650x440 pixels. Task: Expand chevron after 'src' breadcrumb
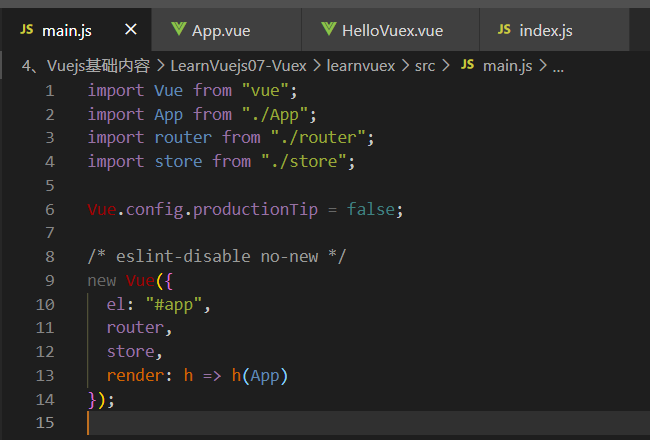click(x=446, y=66)
